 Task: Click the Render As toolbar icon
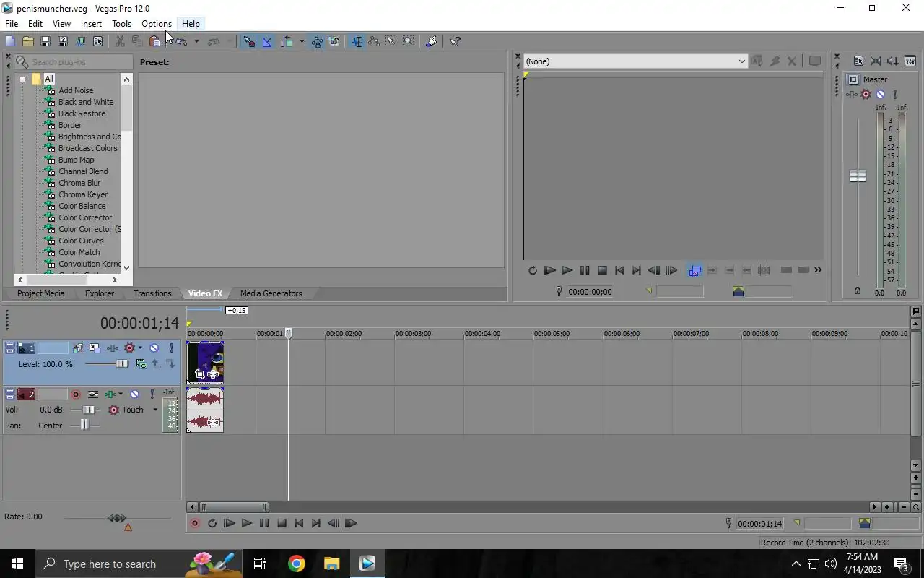(x=80, y=41)
